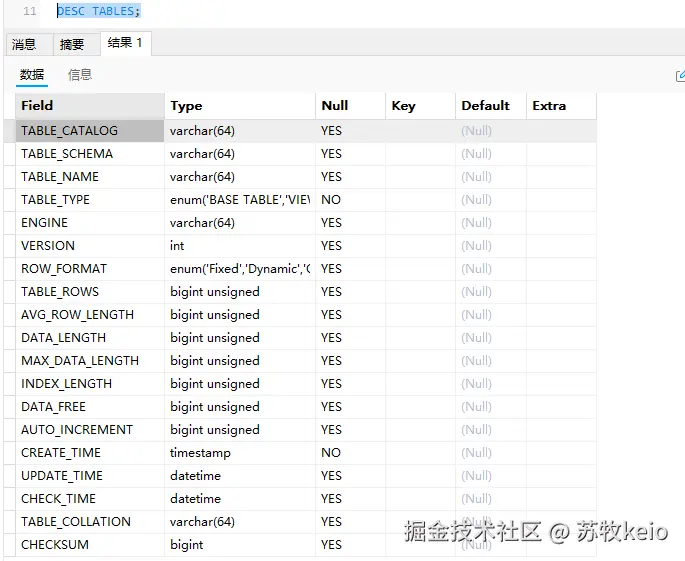Click the Key column header
The width and height of the screenshot is (685, 561).
point(420,106)
